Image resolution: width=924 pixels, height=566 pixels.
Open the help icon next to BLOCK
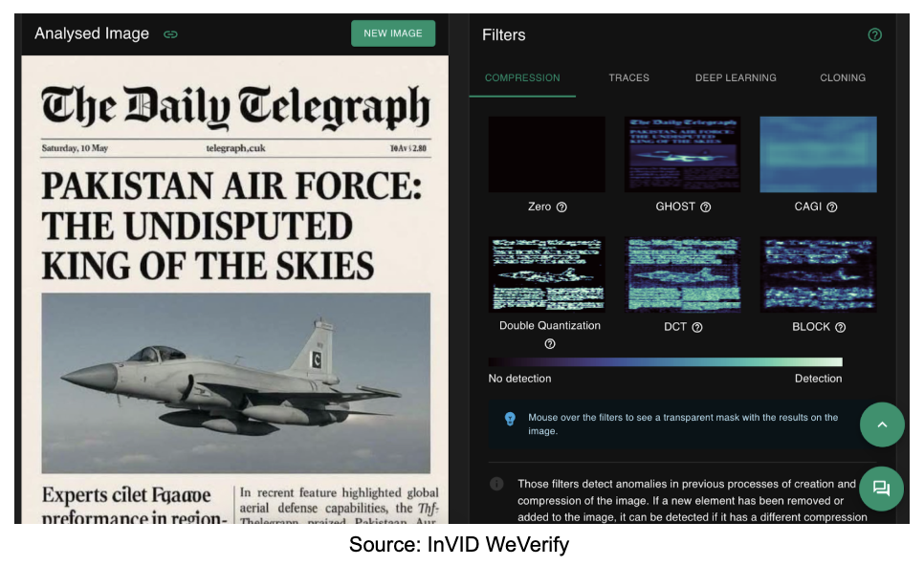841,328
